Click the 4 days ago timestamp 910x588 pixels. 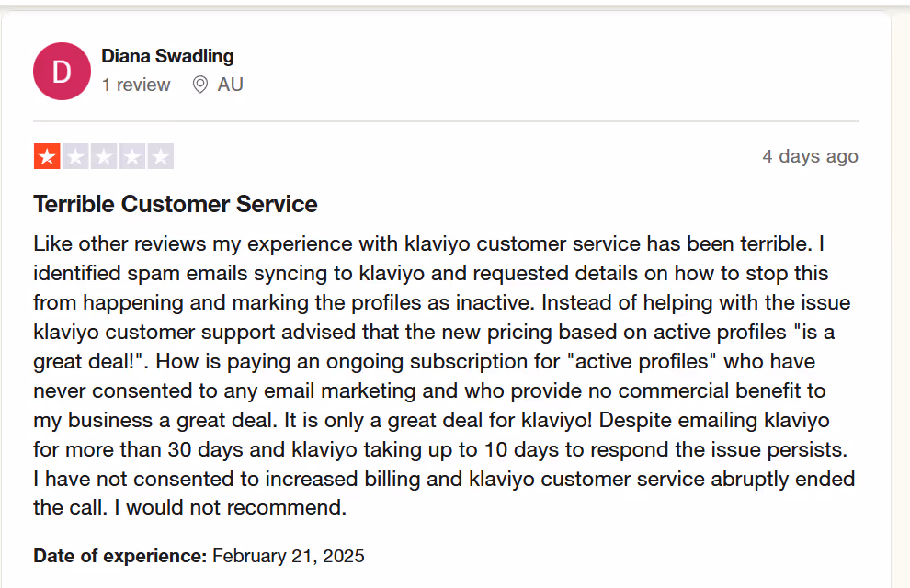click(810, 156)
